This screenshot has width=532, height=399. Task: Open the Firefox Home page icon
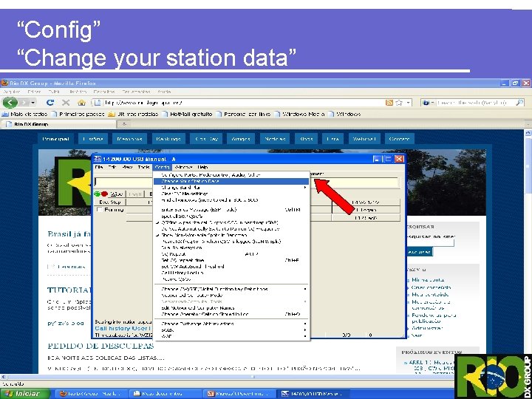[x=81, y=103]
